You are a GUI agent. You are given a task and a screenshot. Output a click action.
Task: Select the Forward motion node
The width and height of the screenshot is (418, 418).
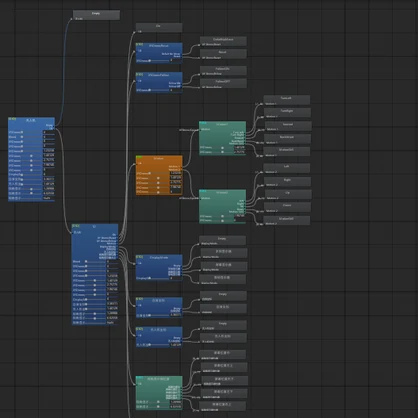pos(288,126)
